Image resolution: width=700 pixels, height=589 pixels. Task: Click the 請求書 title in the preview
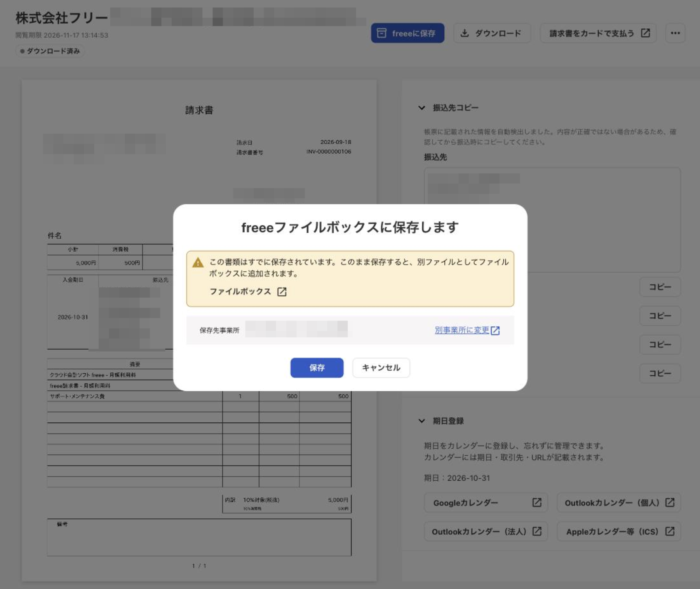point(199,110)
